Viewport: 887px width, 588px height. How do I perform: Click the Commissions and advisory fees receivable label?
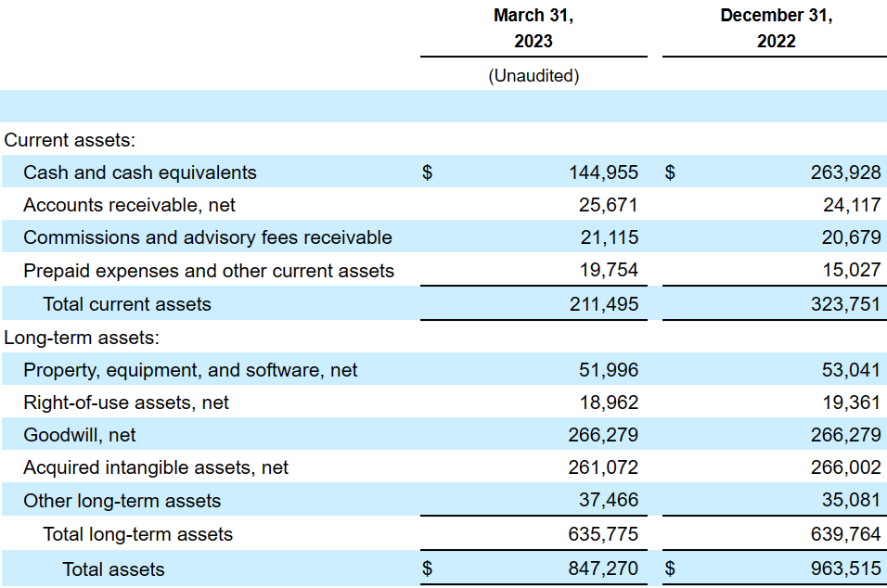coord(207,237)
